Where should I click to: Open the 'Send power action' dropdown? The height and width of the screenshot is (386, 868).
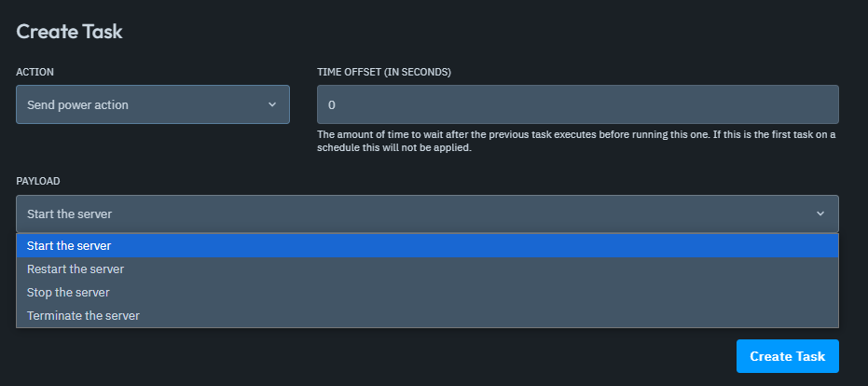(x=152, y=104)
